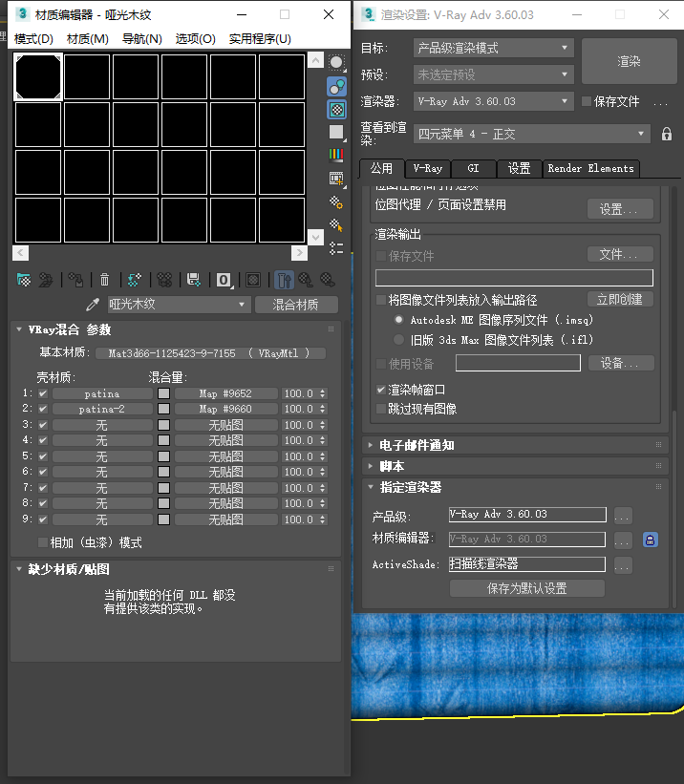
Task: Enable 相加（虫漆）模式 checkbox
Action: coord(43,542)
